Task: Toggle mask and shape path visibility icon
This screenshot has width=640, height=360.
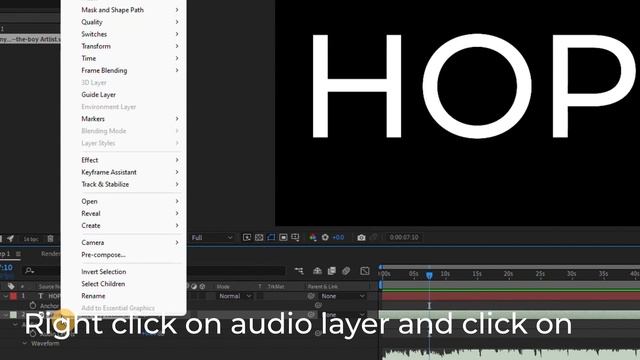Action: 271,237
